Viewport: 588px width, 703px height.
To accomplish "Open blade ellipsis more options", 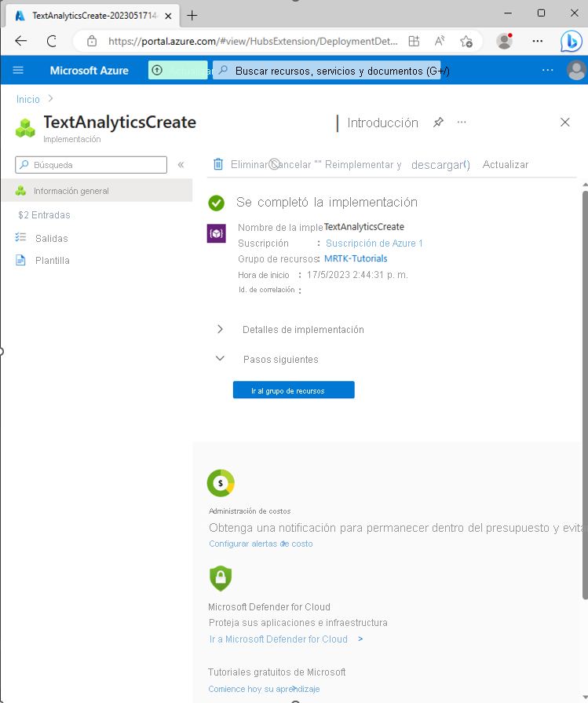I will [462, 123].
